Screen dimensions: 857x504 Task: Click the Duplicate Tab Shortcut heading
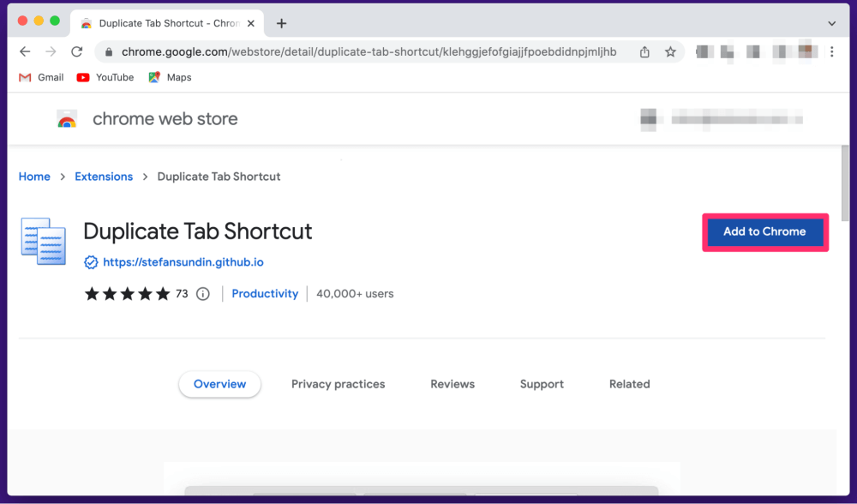coord(198,231)
